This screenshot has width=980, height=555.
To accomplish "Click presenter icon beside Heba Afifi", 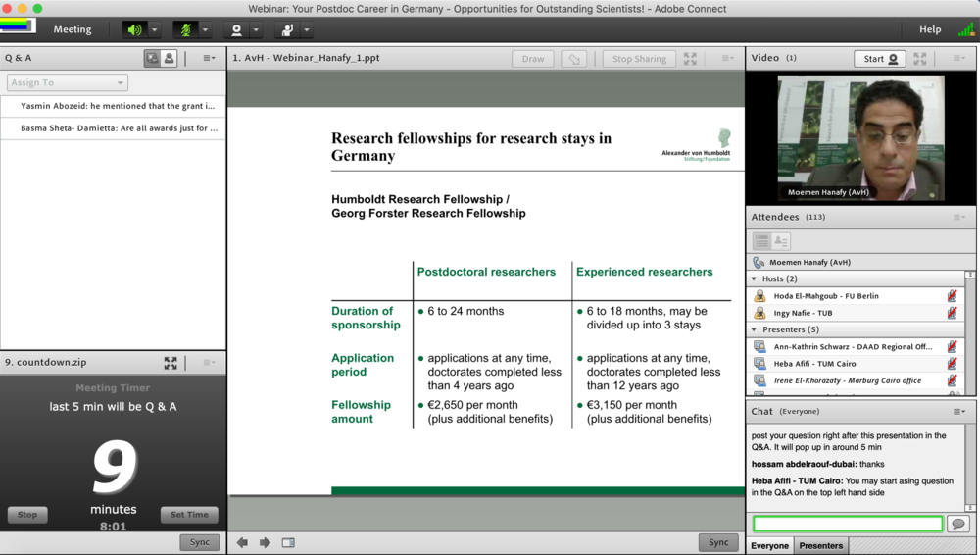I will point(760,364).
